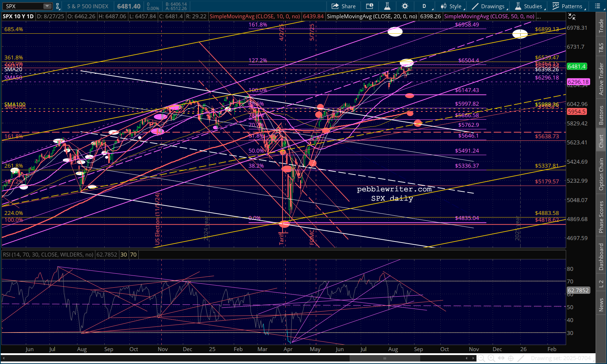Click the symbol link icon next to SPX
The image size is (607, 364).
pyautogui.click(x=58, y=6)
